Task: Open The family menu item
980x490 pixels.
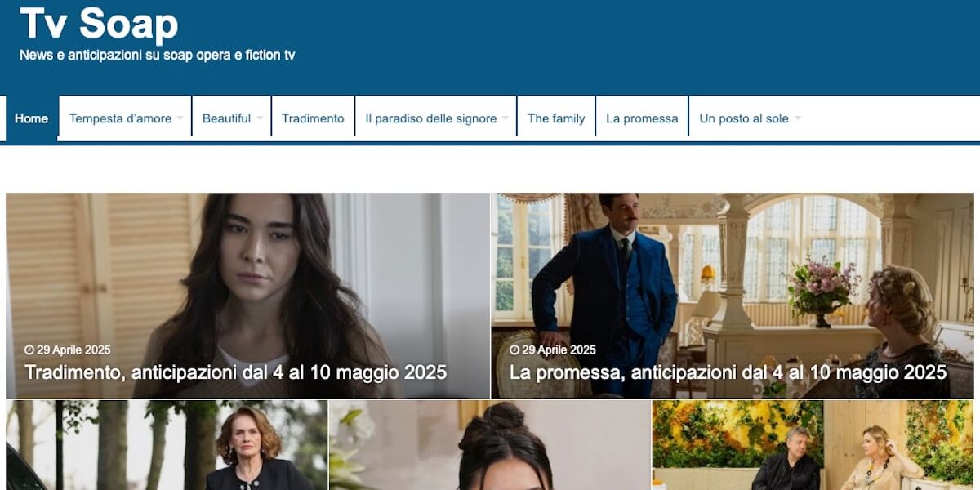Action: click(556, 118)
